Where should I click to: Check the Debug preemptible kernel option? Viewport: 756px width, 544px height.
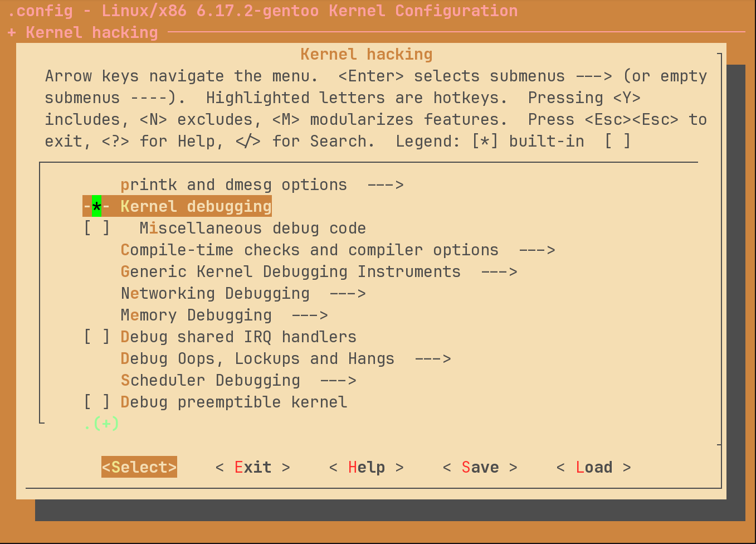(96, 402)
